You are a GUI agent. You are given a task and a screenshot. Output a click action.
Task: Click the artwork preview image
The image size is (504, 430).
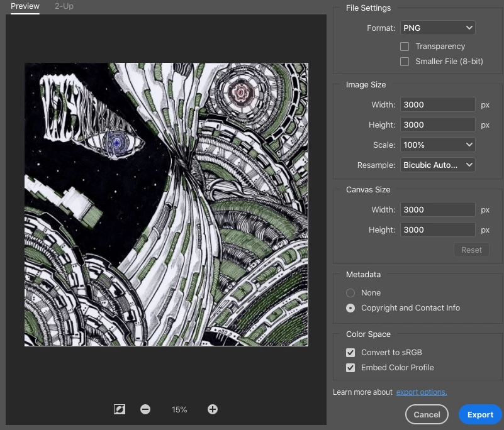coord(166,204)
